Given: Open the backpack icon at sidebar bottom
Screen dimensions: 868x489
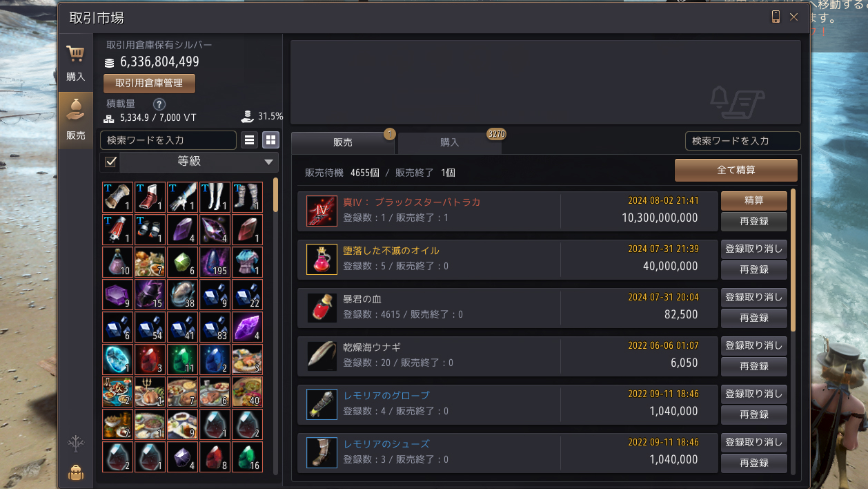Looking at the screenshot, I should pos(76,473).
